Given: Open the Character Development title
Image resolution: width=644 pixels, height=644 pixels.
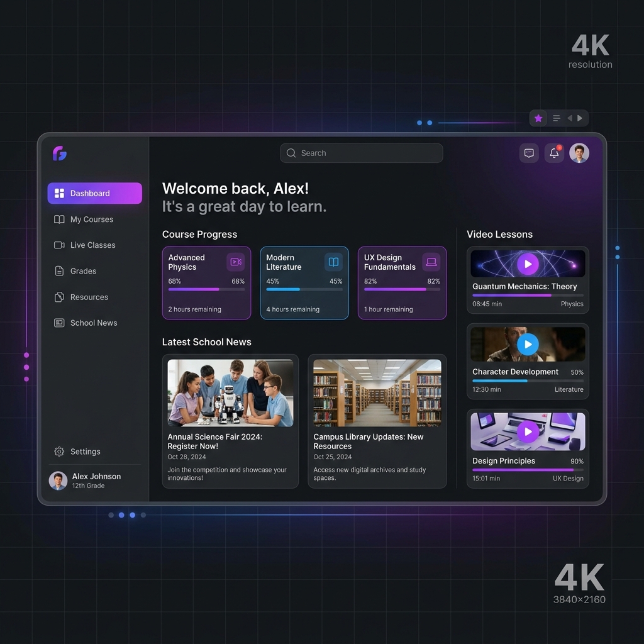Looking at the screenshot, I should pyautogui.click(x=515, y=372).
